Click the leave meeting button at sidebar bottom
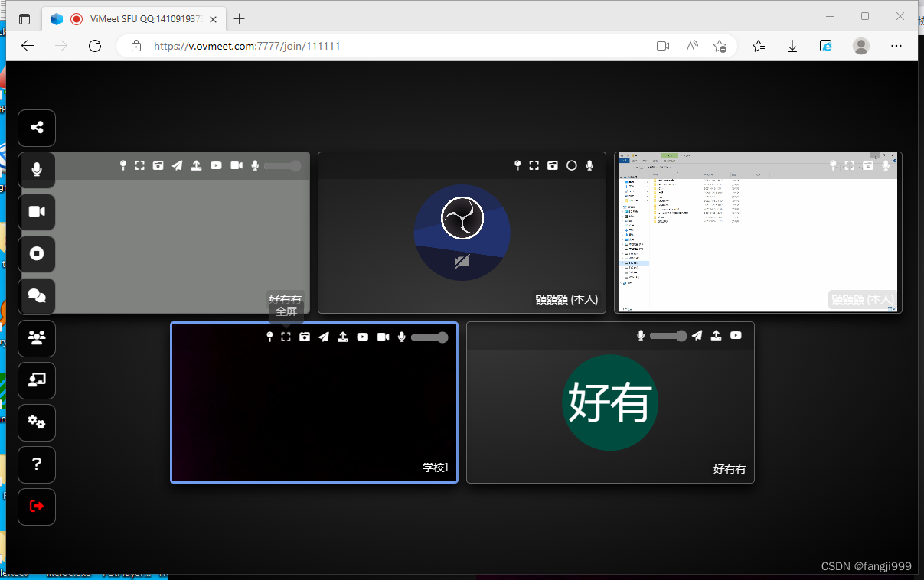The width and height of the screenshot is (924, 580). (x=36, y=507)
